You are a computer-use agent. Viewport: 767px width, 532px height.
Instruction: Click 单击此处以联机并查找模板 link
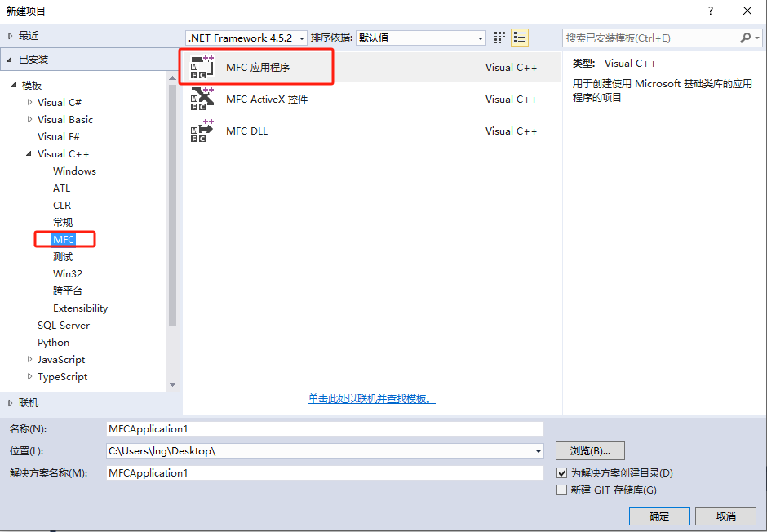[372, 399]
